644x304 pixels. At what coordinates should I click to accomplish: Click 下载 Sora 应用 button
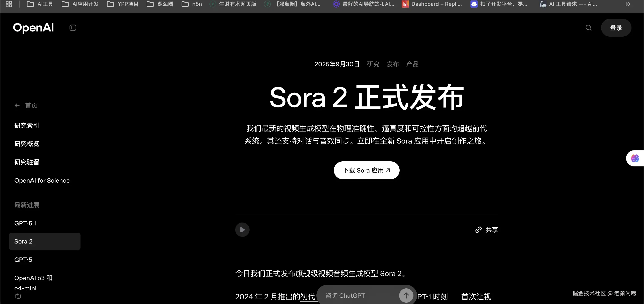366,170
